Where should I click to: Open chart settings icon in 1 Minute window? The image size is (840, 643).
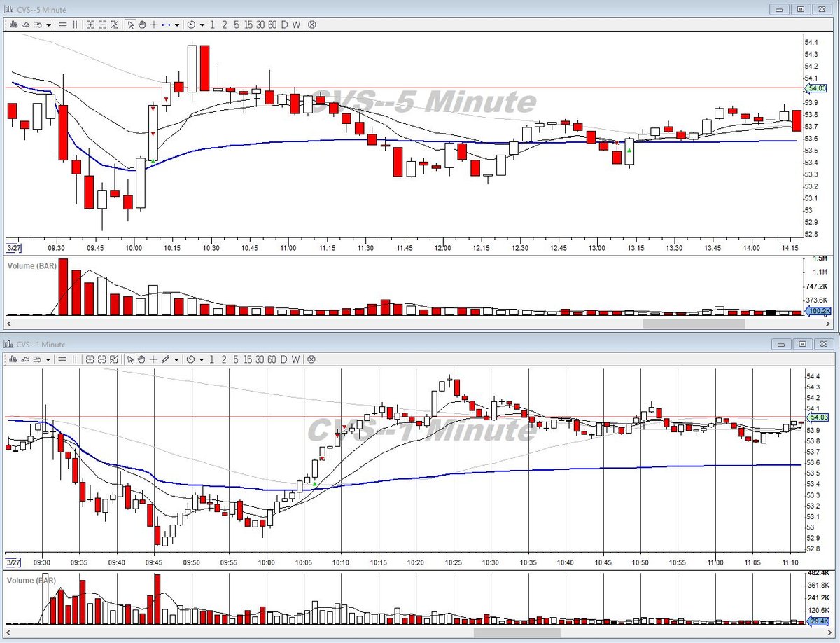point(37,359)
